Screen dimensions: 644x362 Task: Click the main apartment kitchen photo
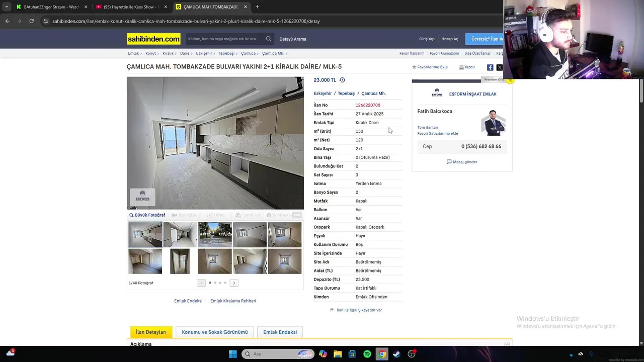point(215,143)
